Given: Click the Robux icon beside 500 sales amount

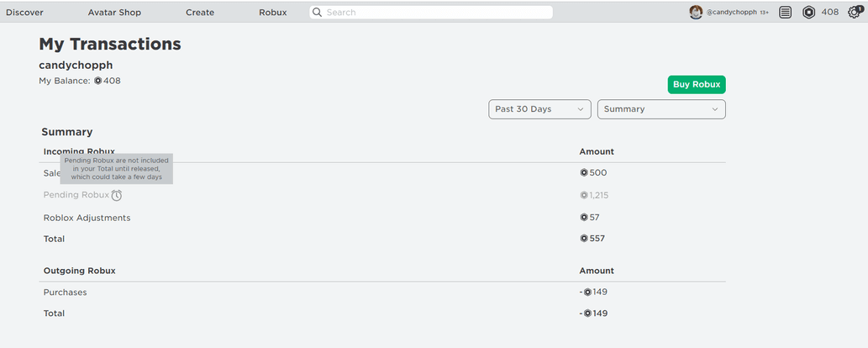Looking at the screenshot, I should tap(584, 173).
